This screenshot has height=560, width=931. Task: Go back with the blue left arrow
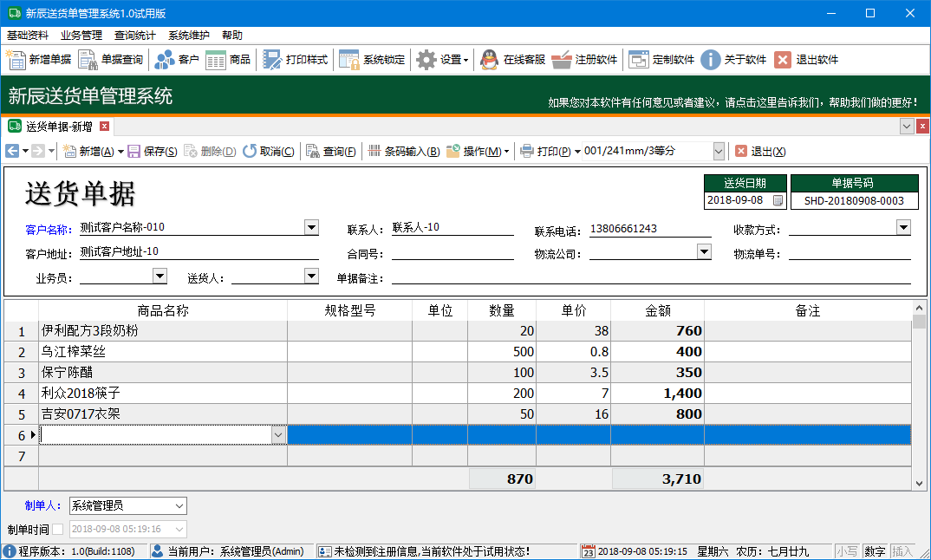tap(12, 152)
